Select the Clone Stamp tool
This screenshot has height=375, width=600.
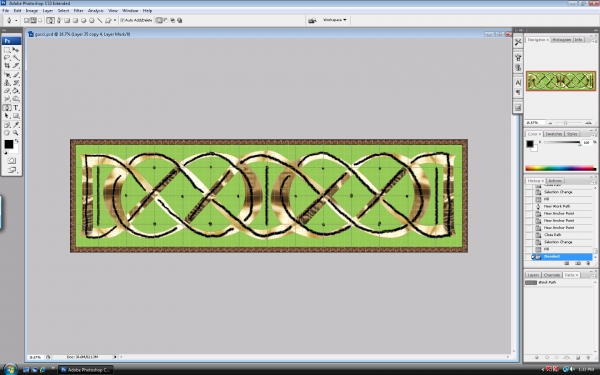[7, 83]
